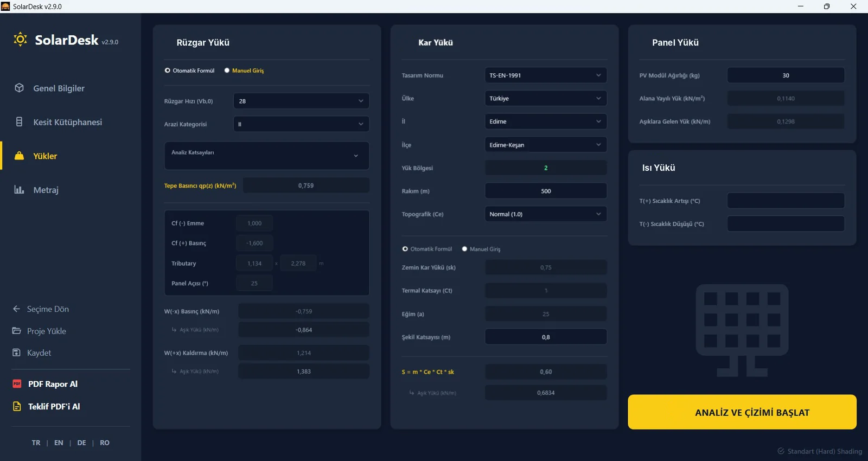868x461 pixels.
Task: Switch language to TR
Action: [x=36, y=443]
